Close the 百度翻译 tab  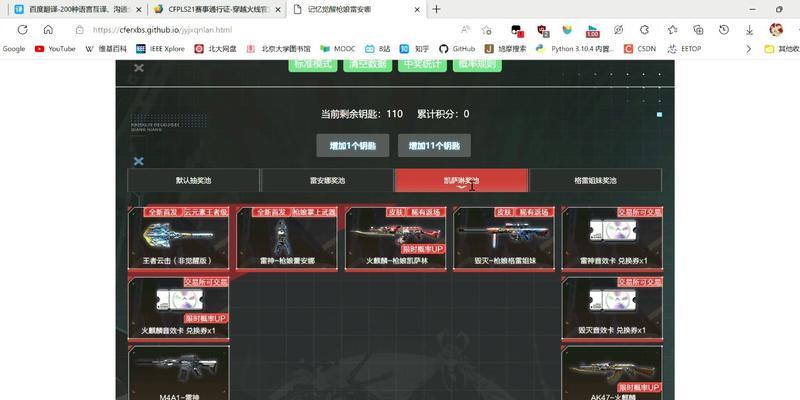[x=139, y=9]
